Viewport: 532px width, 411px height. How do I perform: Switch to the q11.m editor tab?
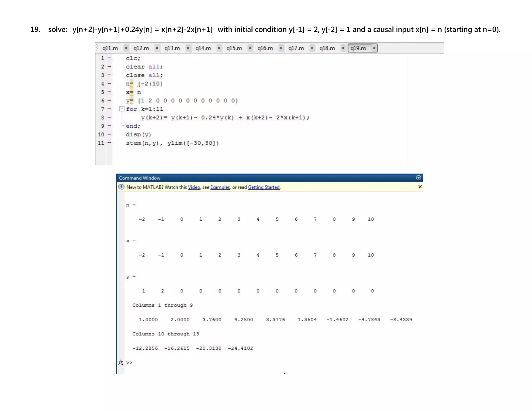[110, 48]
